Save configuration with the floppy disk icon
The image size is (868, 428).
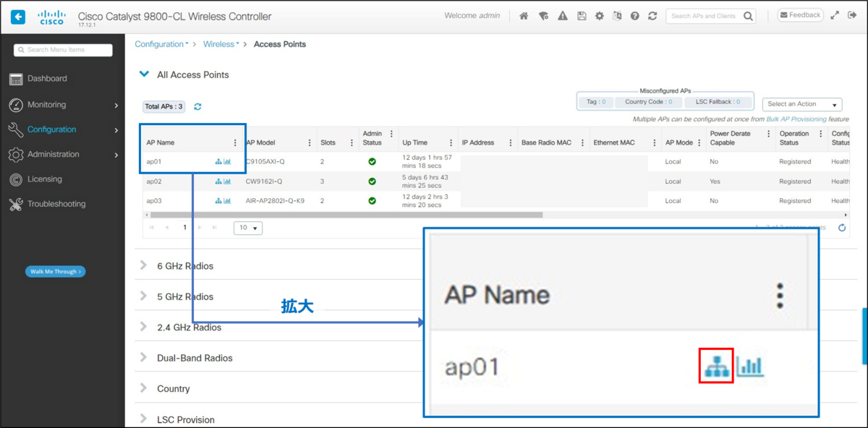[x=582, y=16]
